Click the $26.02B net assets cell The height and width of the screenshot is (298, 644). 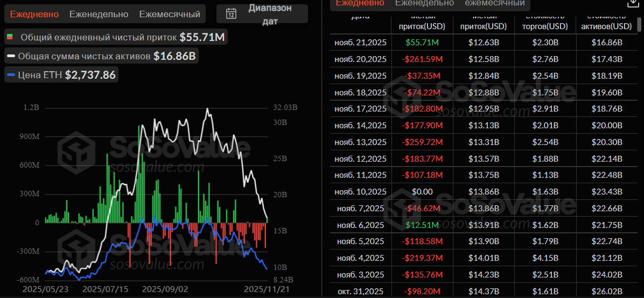tap(607, 291)
